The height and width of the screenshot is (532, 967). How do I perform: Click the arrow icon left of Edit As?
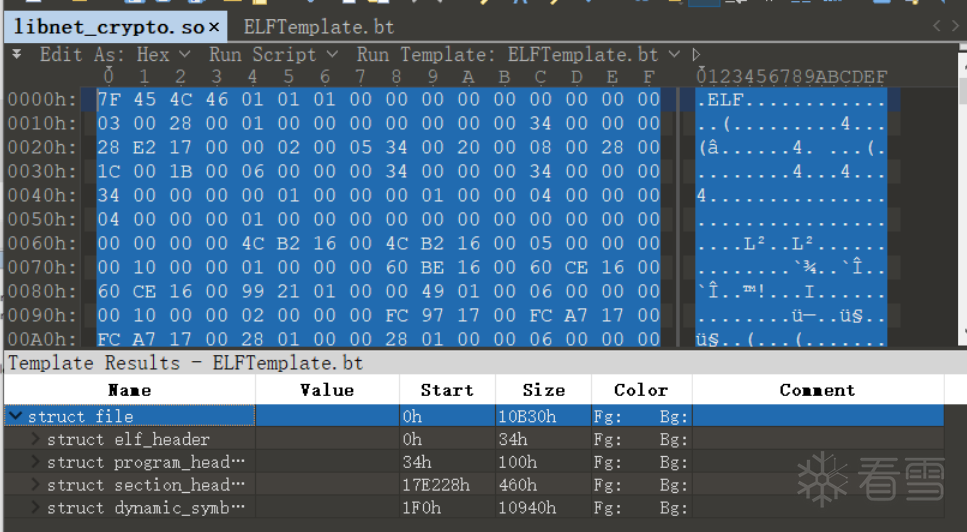[x=17, y=54]
